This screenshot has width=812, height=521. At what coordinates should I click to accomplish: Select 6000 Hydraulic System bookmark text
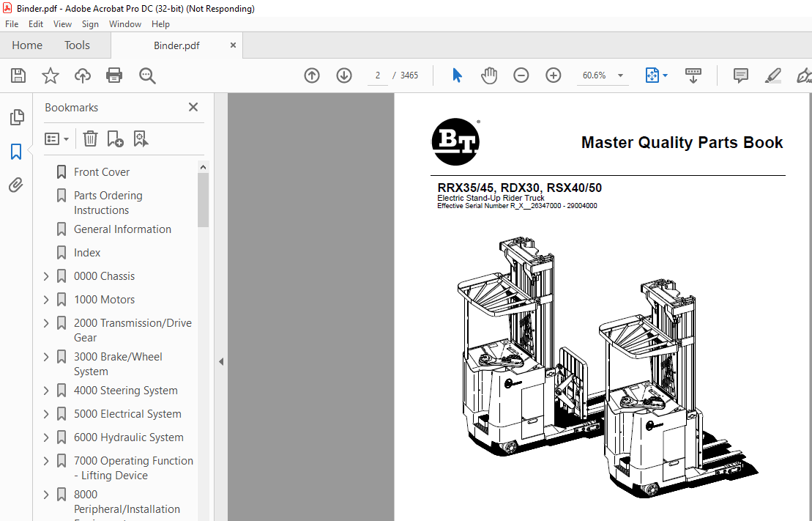(128, 437)
